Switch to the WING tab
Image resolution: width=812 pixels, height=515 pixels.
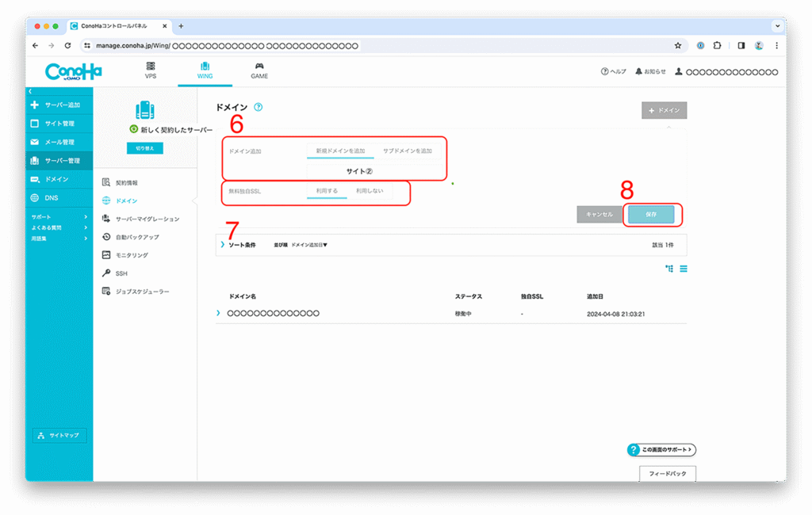(205, 71)
